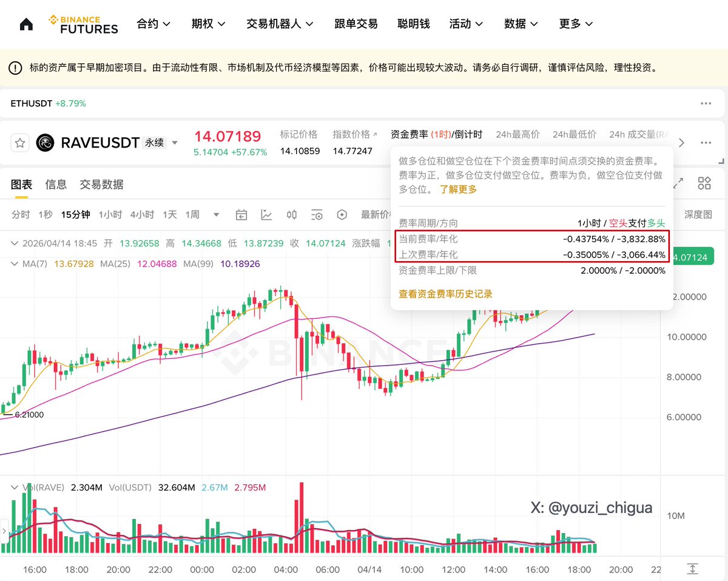Click the 最新价 price type option

click(376, 214)
